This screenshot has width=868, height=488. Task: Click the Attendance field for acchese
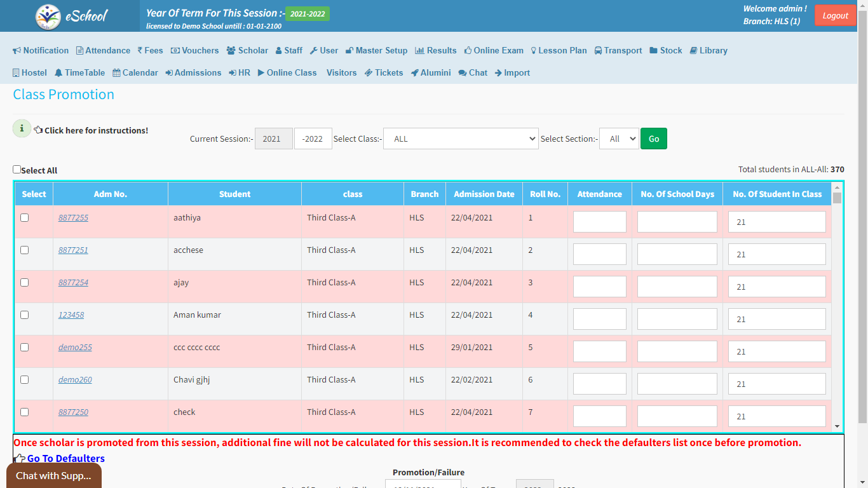pyautogui.click(x=599, y=254)
